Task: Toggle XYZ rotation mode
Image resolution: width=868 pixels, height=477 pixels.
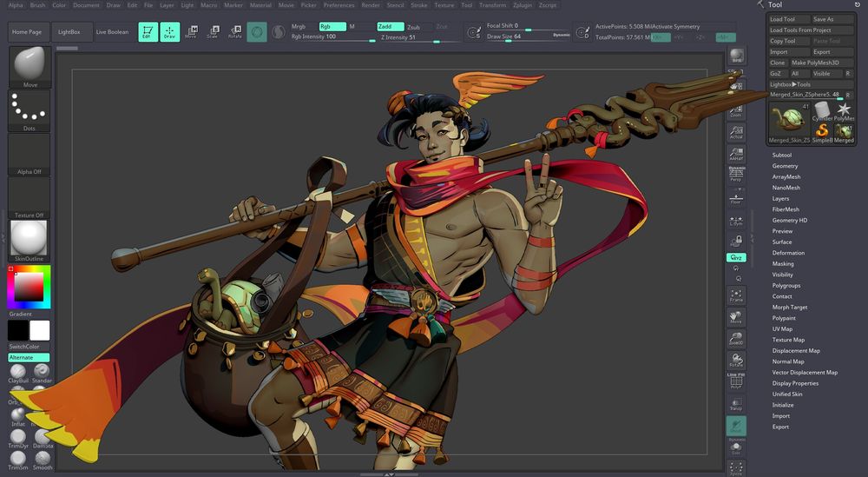Action: tap(736, 257)
